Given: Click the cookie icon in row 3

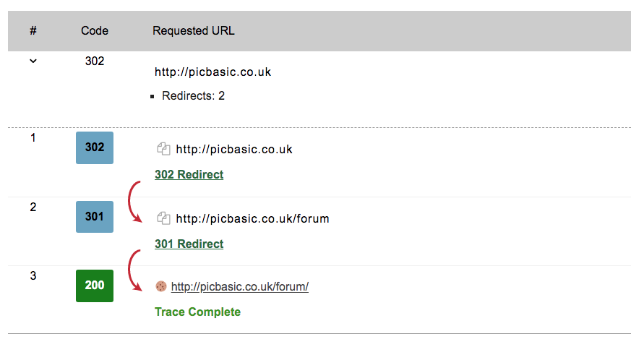Looking at the screenshot, I should (x=161, y=286).
